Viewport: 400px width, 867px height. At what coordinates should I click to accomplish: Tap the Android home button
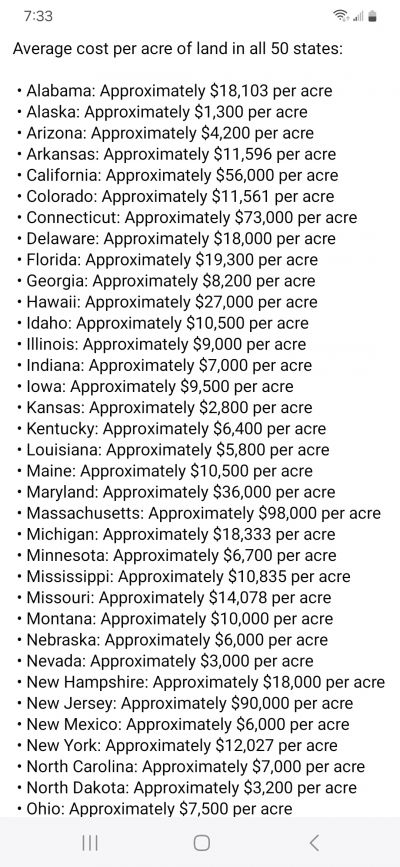coord(201,843)
